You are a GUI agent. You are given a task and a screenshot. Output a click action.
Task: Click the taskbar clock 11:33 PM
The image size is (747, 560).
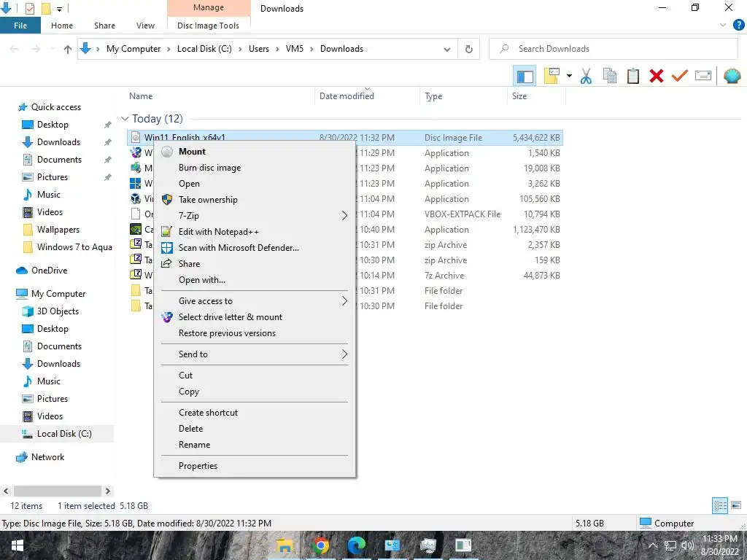(x=719, y=539)
